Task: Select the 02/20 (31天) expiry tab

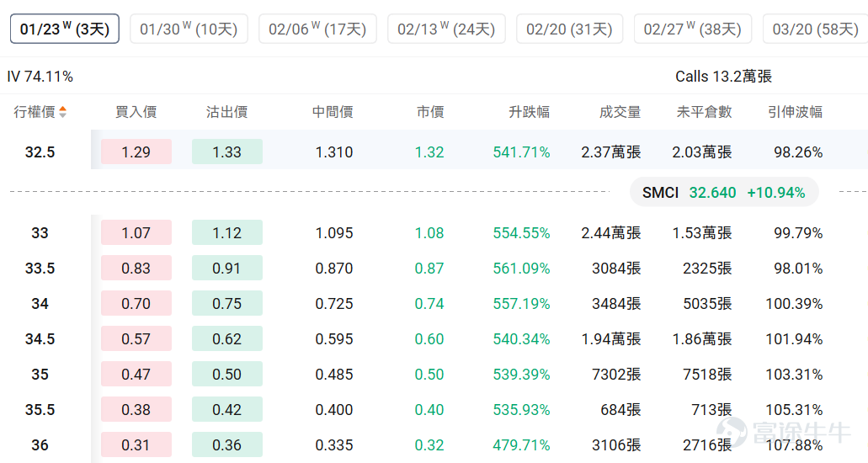Action: pyautogui.click(x=570, y=29)
